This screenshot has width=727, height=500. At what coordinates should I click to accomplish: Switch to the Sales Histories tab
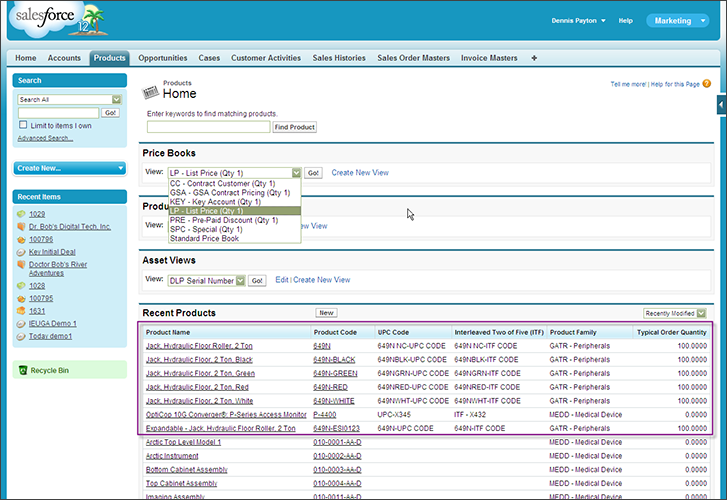click(x=339, y=58)
